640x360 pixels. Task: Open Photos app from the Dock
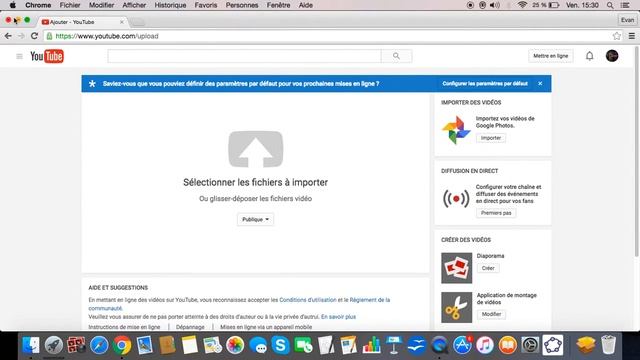[x=235, y=345]
